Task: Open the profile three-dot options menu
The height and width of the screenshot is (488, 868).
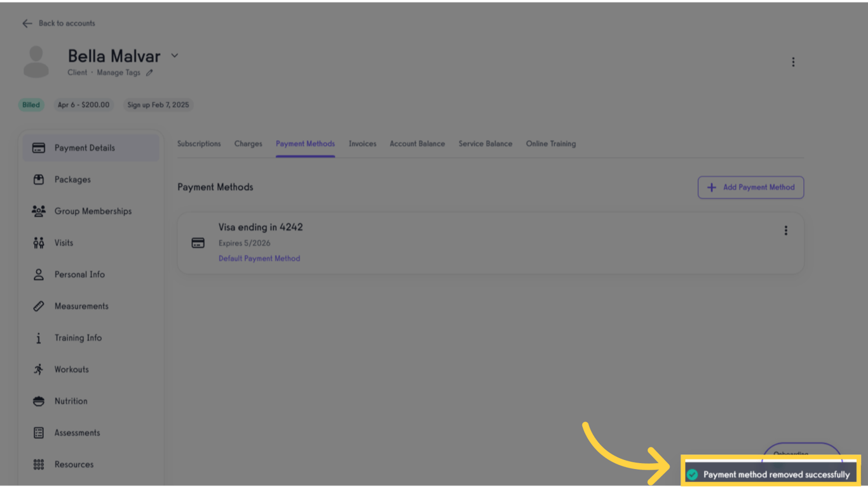Action: [x=793, y=62]
